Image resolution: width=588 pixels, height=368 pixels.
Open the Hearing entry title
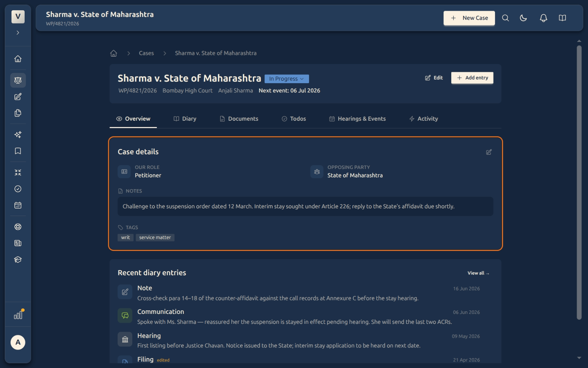click(x=149, y=336)
